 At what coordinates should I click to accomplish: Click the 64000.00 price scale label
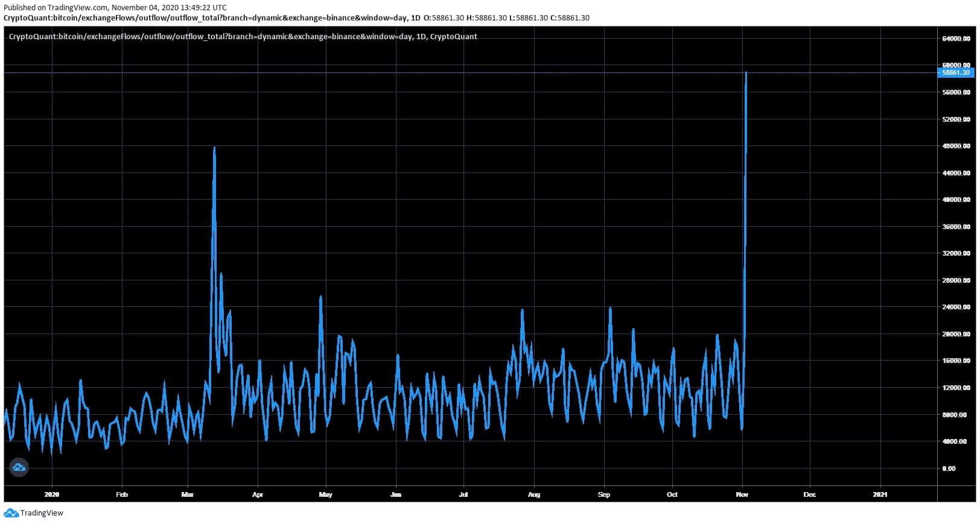point(956,39)
